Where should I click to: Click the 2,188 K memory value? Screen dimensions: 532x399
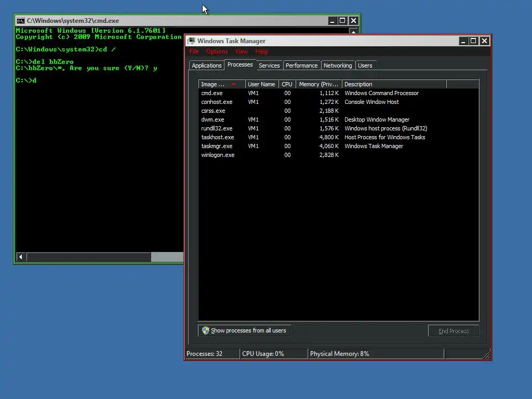pyautogui.click(x=329, y=111)
